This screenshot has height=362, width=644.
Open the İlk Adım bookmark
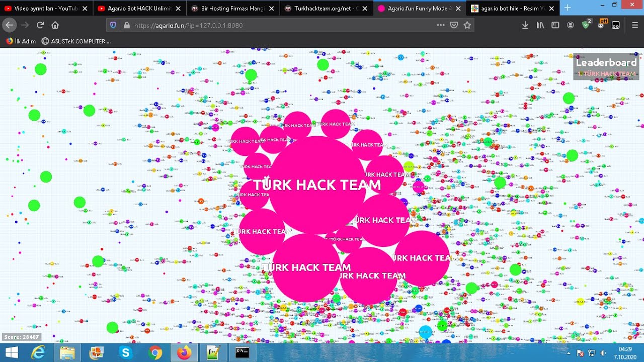[x=21, y=41]
